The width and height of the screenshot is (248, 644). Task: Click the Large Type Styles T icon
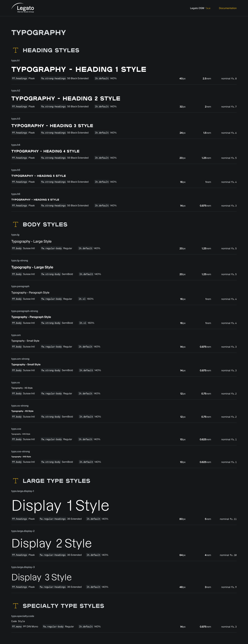coord(16,481)
